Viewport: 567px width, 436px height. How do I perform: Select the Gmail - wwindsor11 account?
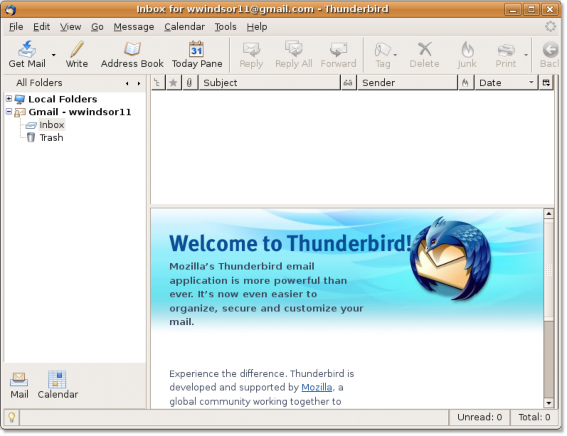[80, 112]
